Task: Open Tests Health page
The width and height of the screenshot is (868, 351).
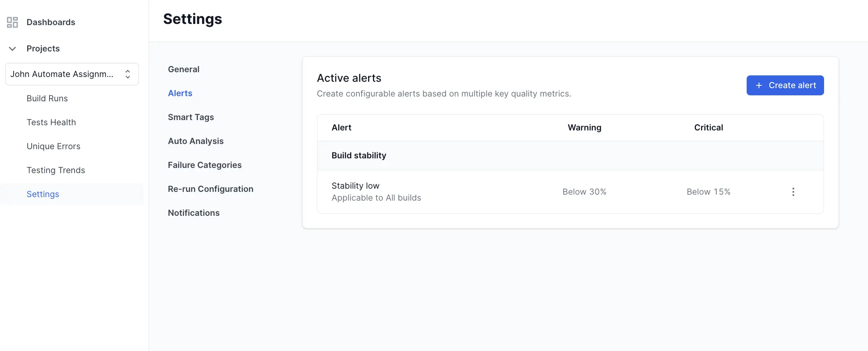Action: [x=51, y=122]
